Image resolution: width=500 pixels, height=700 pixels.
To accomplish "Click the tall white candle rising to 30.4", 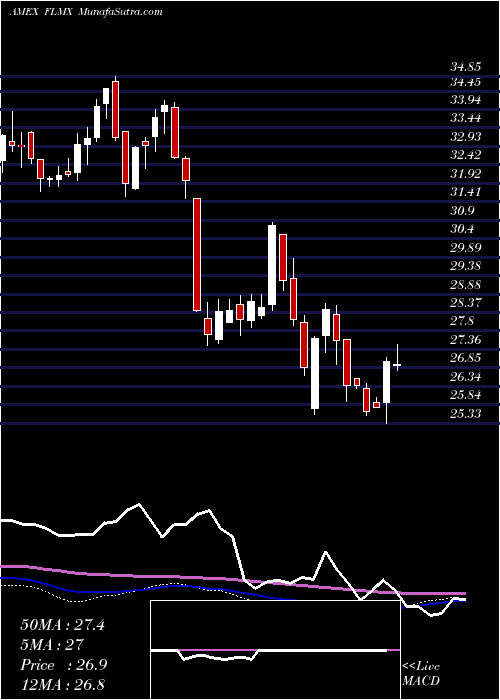I will pyautogui.click(x=272, y=265).
